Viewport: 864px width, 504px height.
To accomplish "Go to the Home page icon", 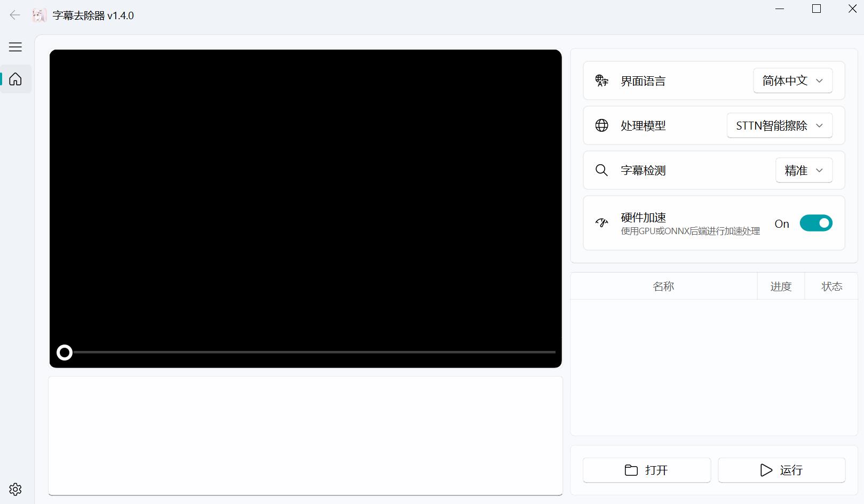I will tap(15, 79).
